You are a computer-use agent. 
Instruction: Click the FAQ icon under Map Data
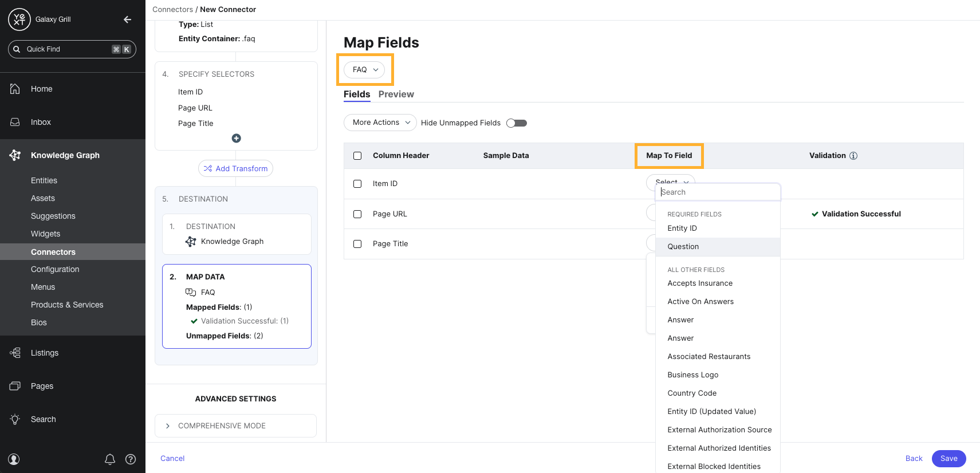(x=191, y=292)
